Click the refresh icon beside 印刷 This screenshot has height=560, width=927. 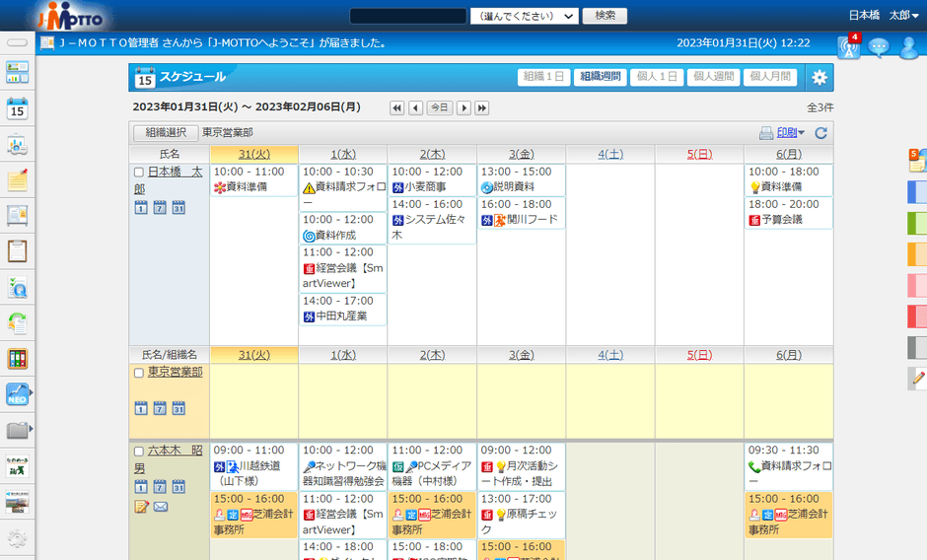(x=820, y=133)
